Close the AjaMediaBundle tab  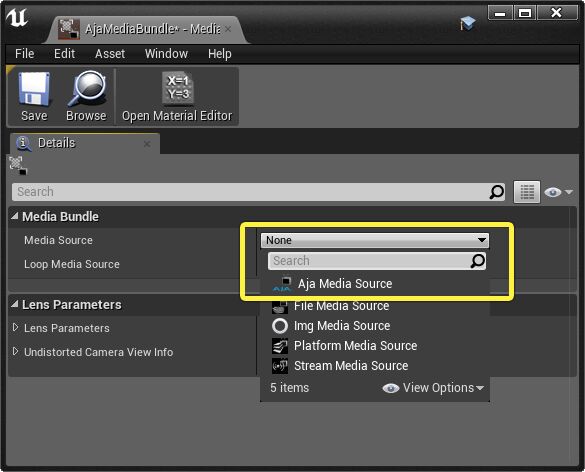tap(228, 29)
